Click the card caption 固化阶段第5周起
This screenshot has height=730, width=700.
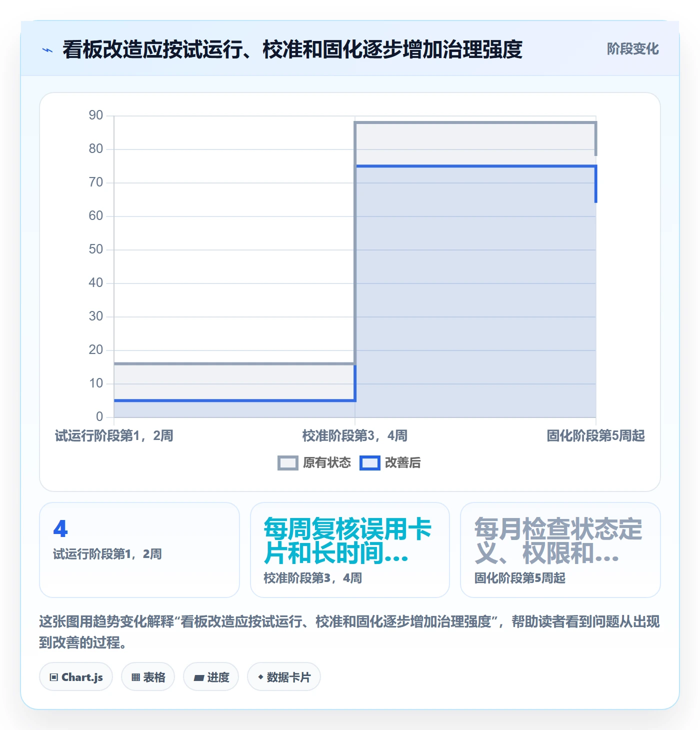520,578
